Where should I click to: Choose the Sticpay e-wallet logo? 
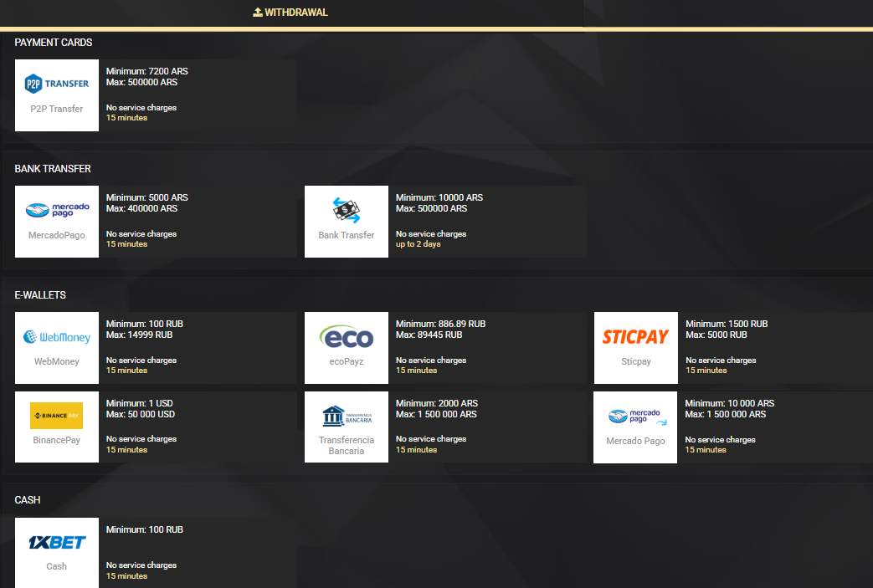(x=635, y=337)
